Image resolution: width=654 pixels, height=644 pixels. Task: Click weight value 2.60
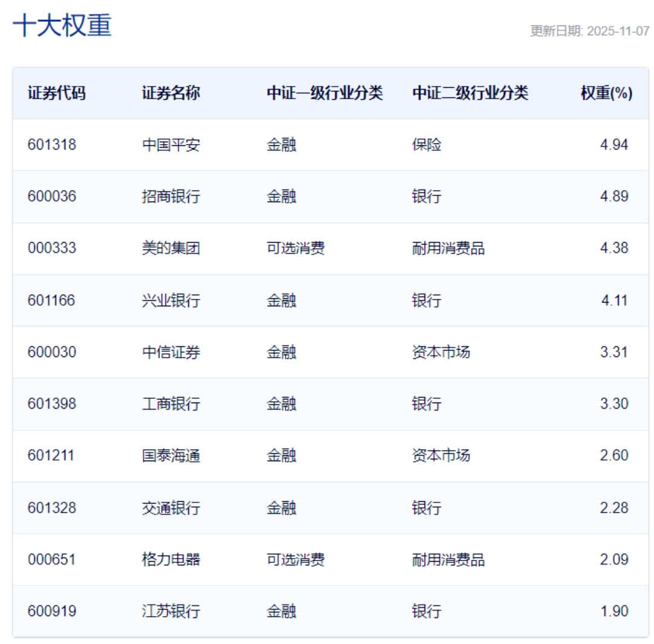pyautogui.click(x=614, y=456)
